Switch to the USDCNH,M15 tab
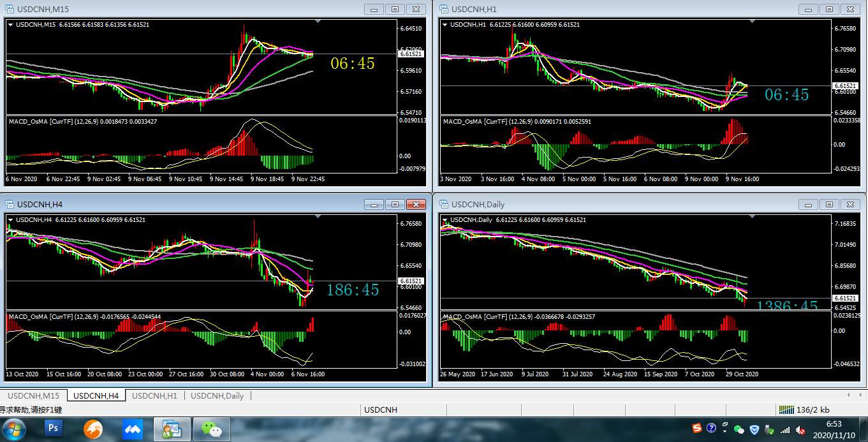 (x=34, y=395)
